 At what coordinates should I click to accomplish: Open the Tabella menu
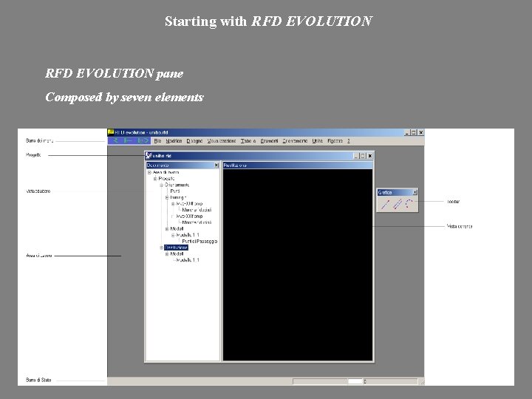coord(248,141)
